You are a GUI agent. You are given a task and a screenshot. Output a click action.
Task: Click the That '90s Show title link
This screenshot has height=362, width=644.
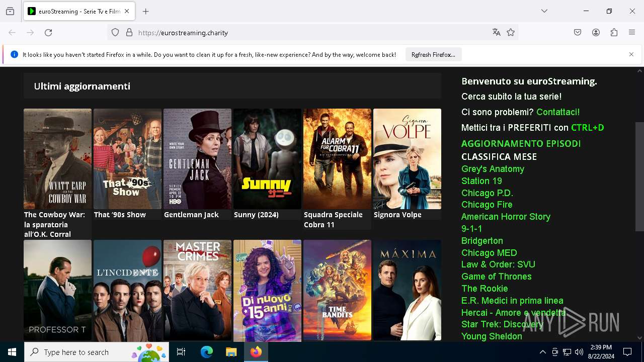tap(120, 215)
